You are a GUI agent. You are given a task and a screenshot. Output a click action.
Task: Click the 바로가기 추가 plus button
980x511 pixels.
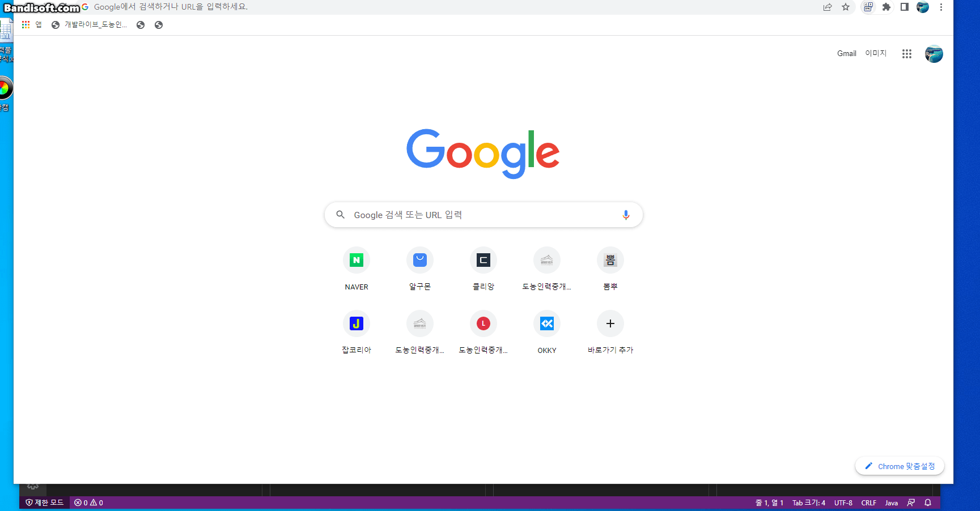tap(610, 323)
